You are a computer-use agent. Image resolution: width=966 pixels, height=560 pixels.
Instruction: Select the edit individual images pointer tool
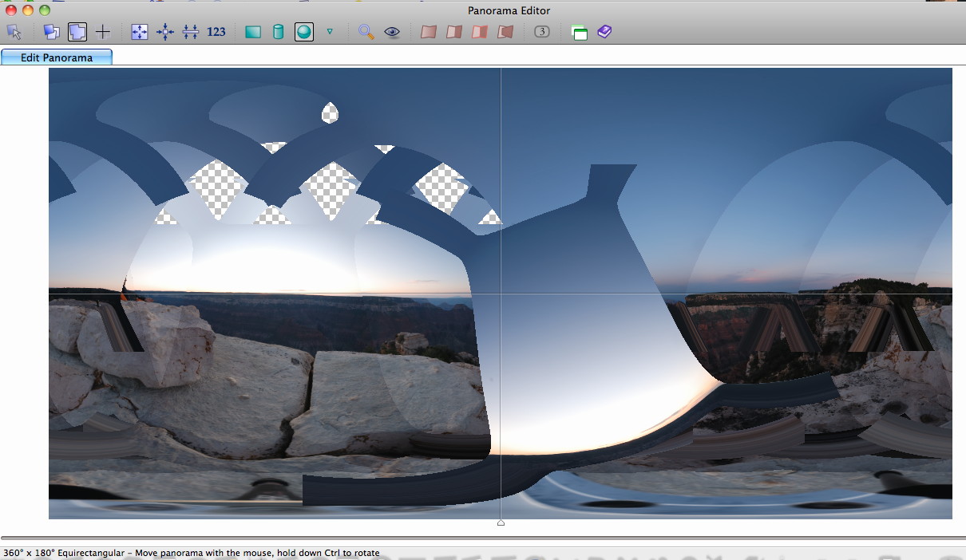14,32
